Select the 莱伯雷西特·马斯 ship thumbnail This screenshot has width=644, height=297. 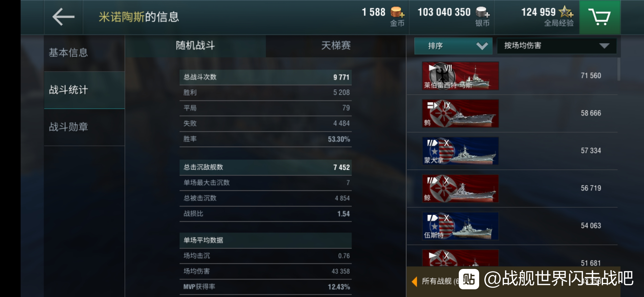[x=460, y=76]
